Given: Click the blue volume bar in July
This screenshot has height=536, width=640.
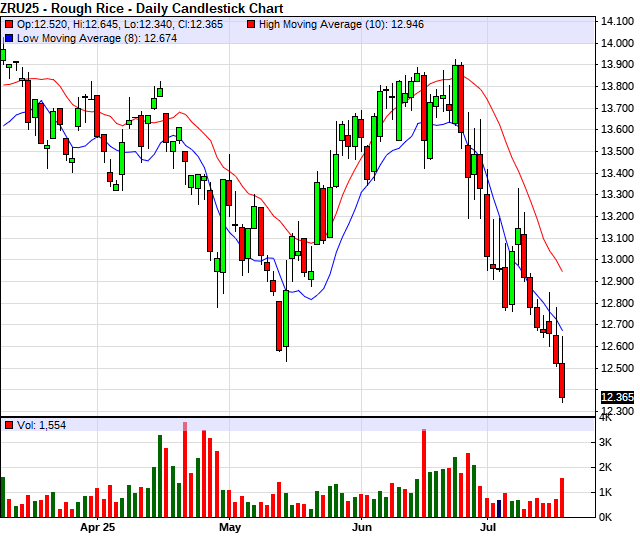Looking at the screenshot, I should click(x=499, y=508).
